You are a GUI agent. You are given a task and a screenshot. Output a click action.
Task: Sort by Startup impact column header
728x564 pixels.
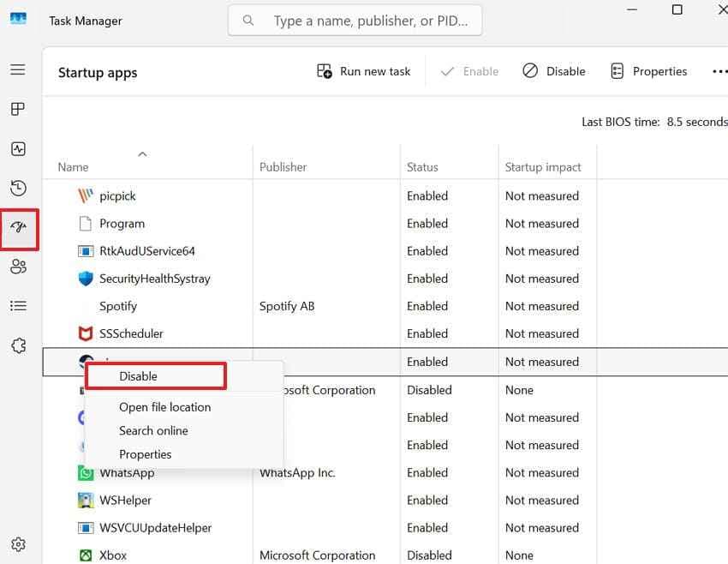(x=543, y=167)
